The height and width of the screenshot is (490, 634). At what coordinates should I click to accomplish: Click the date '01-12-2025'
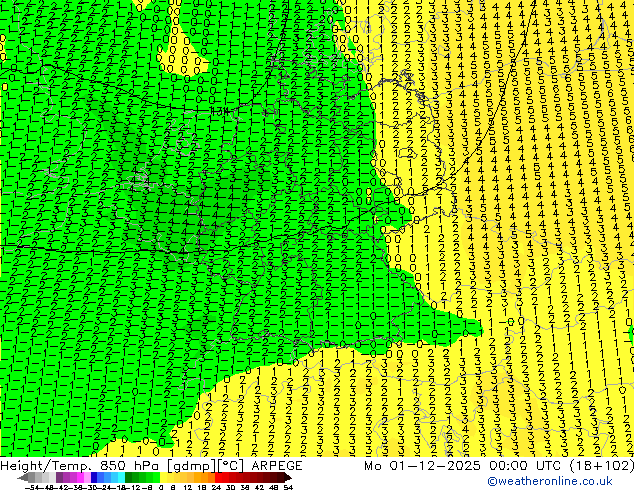[x=435, y=466]
